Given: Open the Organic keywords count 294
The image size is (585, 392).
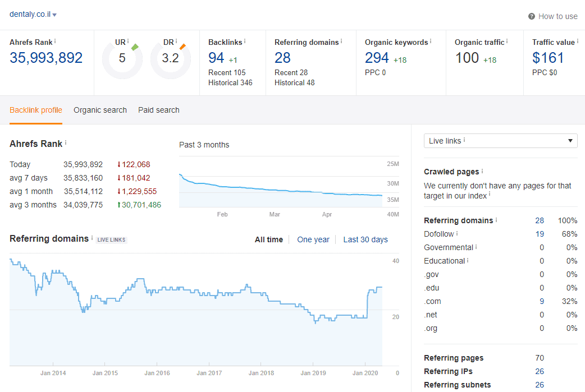Looking at the screenshot, I should (x=377, y=58).
